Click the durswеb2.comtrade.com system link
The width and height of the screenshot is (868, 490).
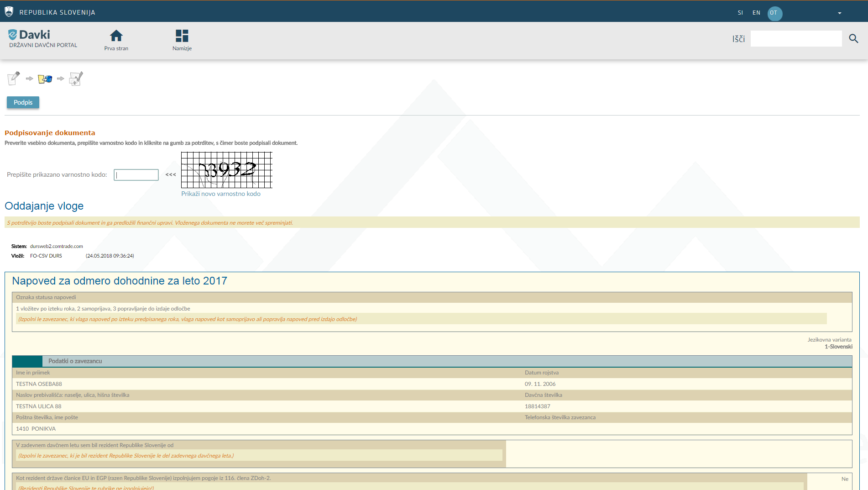tap(57, 246)
